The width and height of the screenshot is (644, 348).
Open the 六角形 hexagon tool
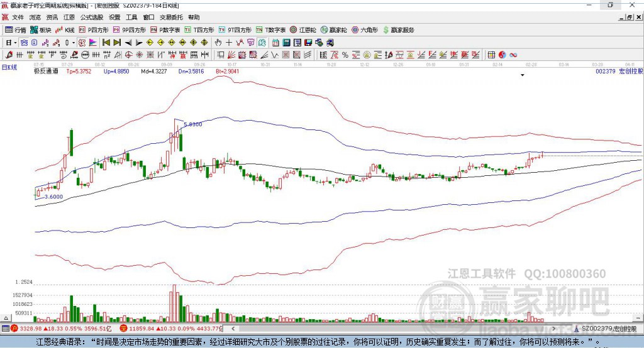(x=365, y=30)
